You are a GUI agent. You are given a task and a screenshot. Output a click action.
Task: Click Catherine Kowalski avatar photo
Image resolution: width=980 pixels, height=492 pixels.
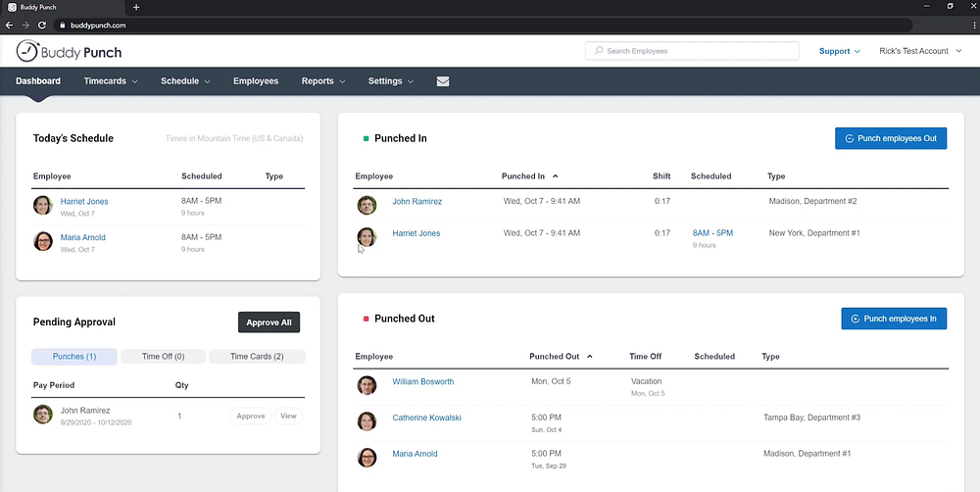[367, 421]
